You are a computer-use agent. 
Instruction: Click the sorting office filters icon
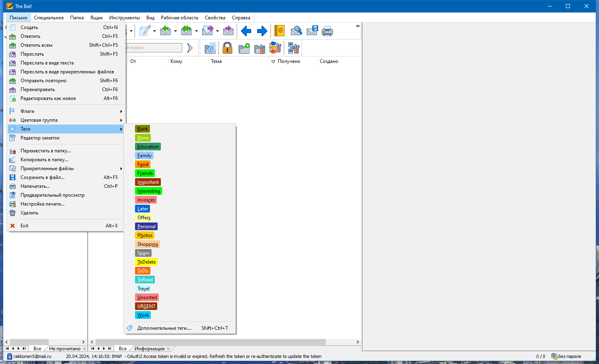(x=275, y=48)
